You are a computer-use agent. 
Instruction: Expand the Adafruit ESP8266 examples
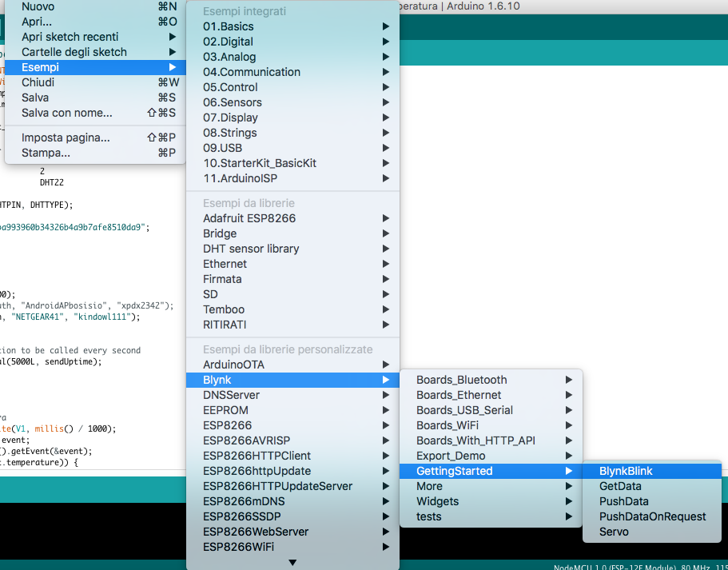pos(249,218)
